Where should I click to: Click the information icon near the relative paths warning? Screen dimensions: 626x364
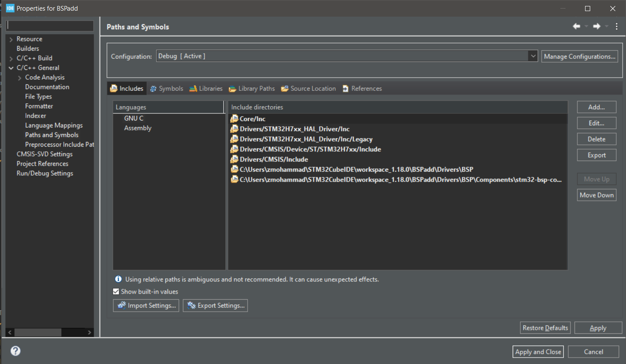tap(118, 279)
